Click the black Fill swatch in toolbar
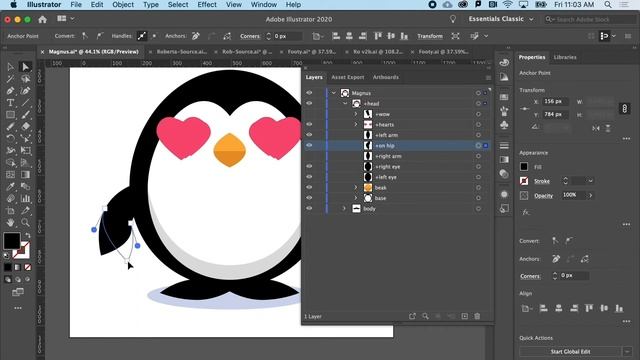640x360 pixels. (12, 241)
